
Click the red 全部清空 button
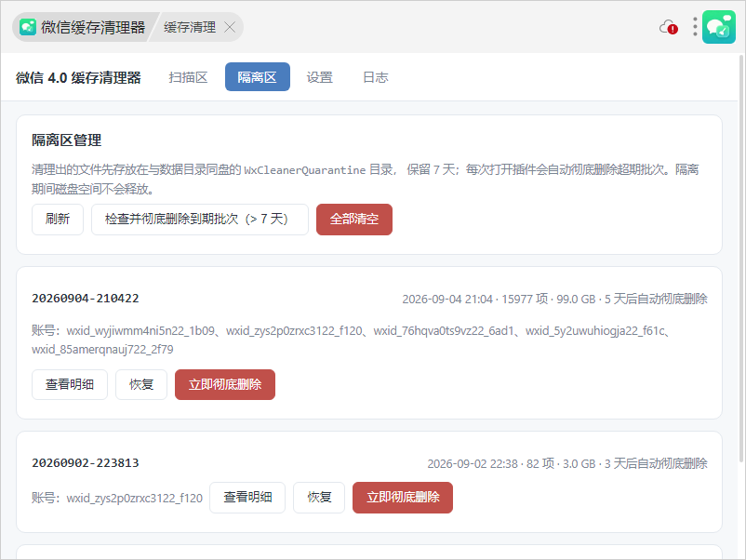354,220
